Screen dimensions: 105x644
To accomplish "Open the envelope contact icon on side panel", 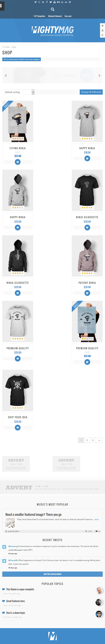I will pos(102,26).
